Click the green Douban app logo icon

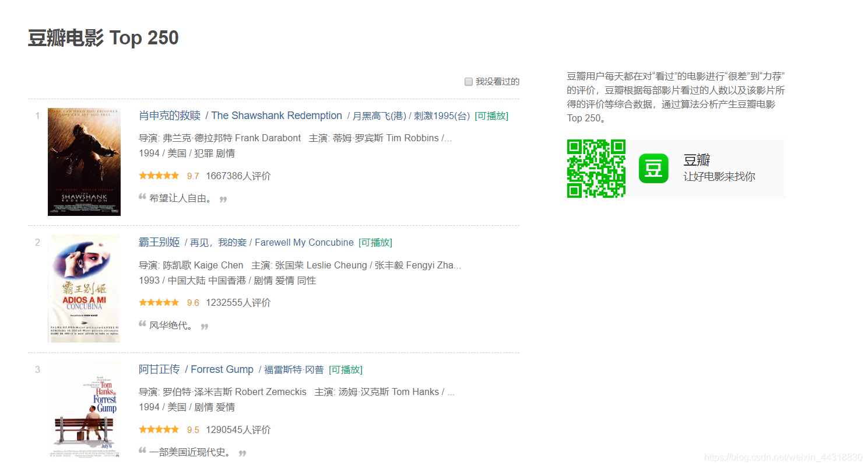[653, 169]
